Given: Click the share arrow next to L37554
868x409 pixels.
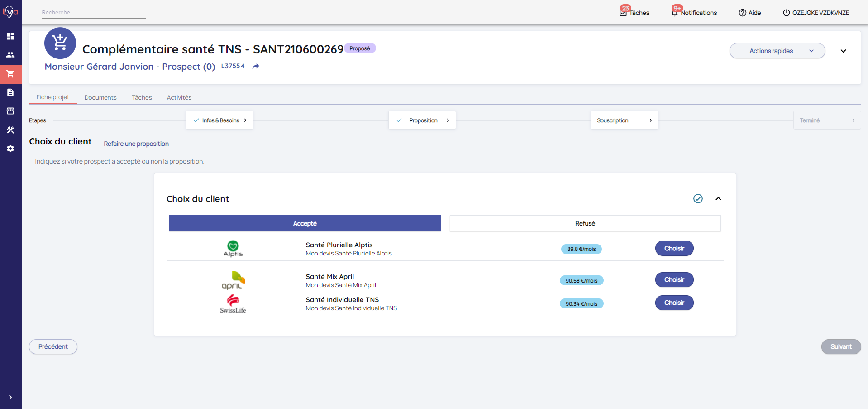Looking at the screenshot, I should point(256,66).
